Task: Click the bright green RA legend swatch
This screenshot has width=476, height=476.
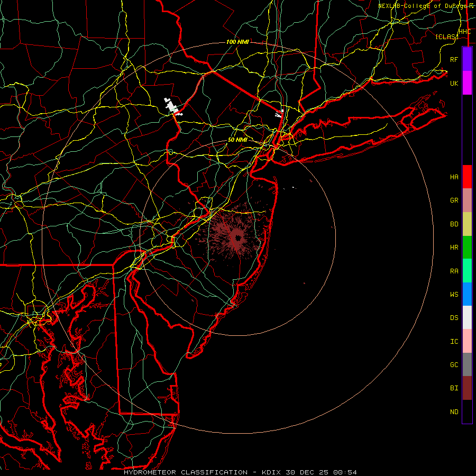Action: 467,271
